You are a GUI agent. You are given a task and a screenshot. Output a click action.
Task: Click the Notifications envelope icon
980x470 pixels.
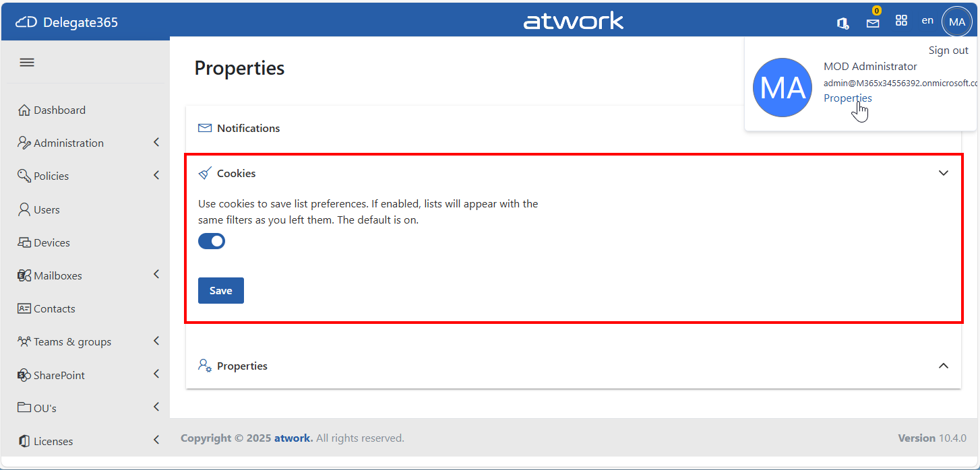point(205,128)
